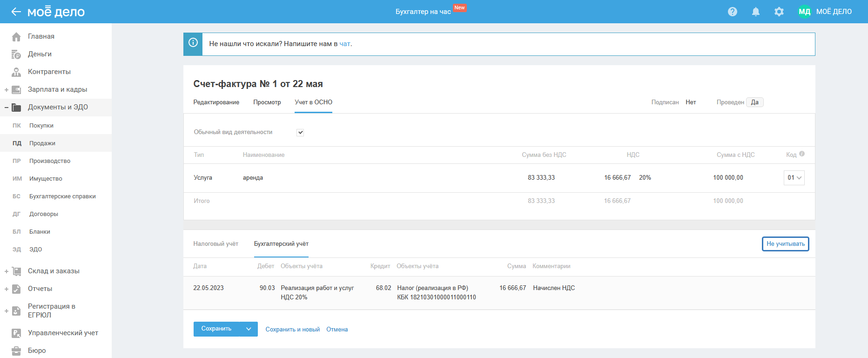The image size is (868, 358).
Task: Click the МД account avatar
Action: [804, 12]
